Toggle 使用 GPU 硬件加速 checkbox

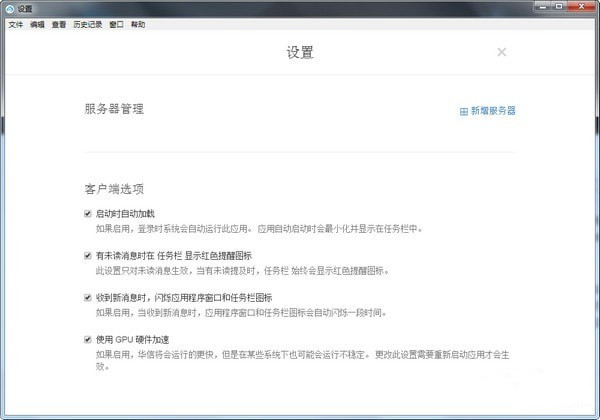coord(88,339)
